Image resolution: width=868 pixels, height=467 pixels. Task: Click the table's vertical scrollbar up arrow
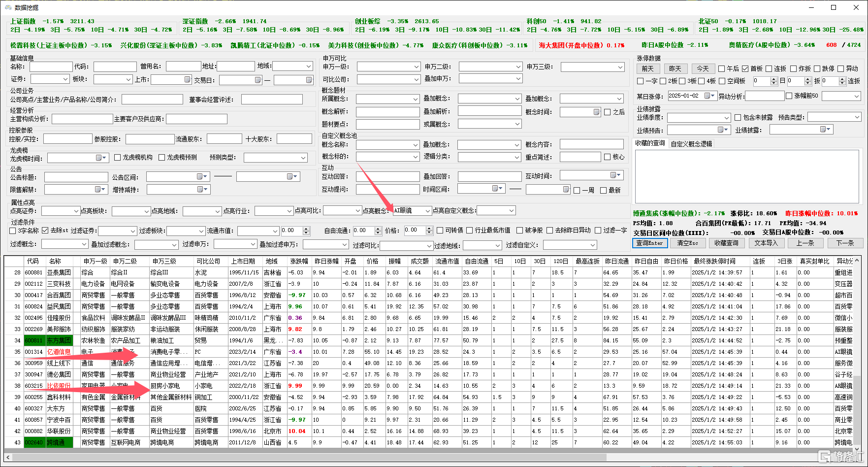click(x=857, y=260)
